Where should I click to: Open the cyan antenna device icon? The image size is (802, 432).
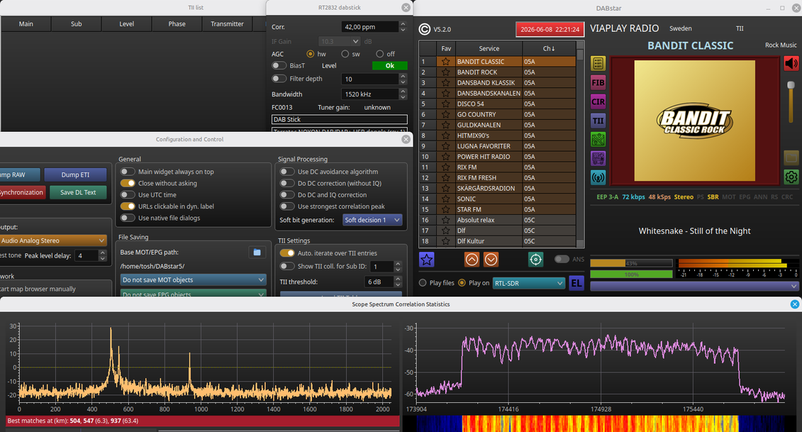(598, 177)
